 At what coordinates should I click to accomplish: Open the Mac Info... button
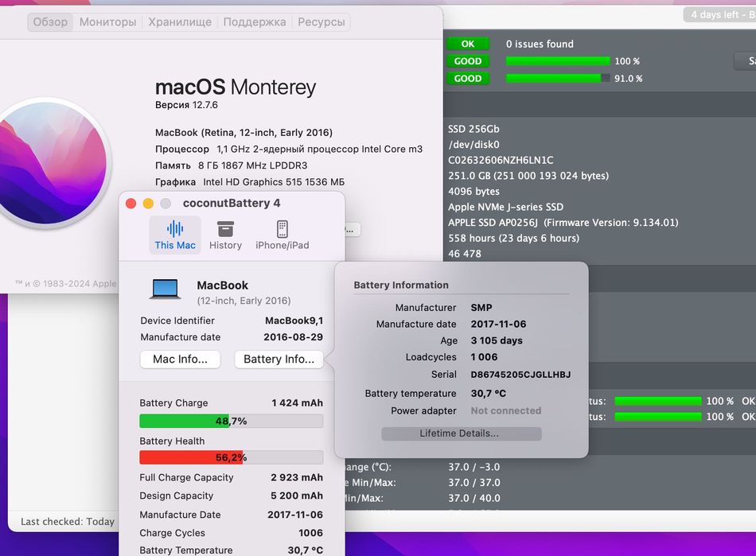(x=181, y=359)
